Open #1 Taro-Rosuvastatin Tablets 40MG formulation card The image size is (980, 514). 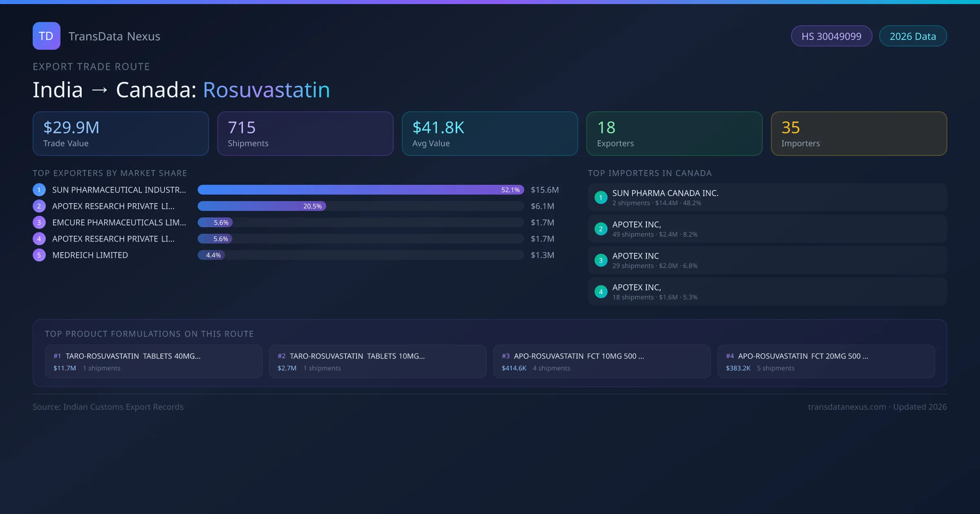coord(154,361)
